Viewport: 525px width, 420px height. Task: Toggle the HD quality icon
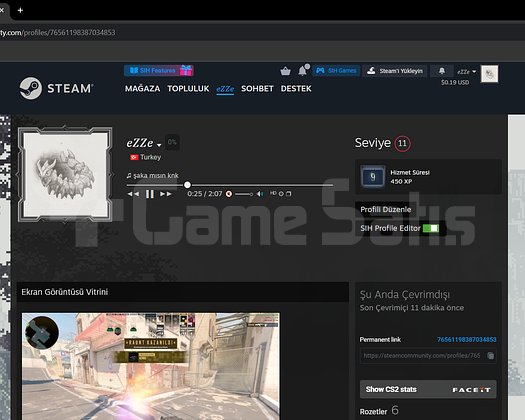273,193
